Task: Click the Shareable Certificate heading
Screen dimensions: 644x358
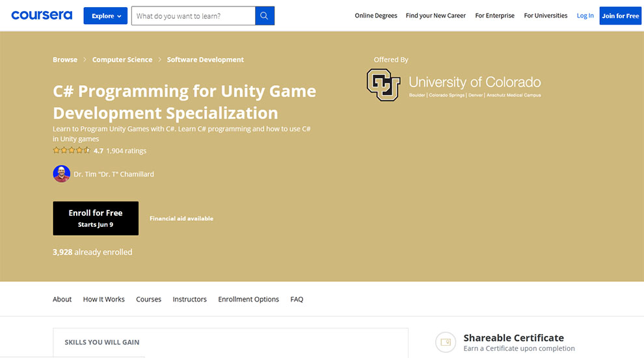Action: (513, 337)
